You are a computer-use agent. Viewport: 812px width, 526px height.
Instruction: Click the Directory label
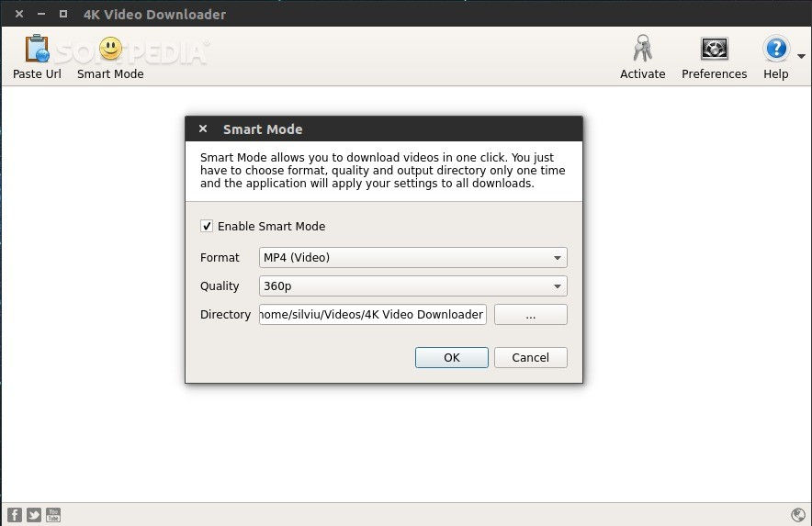click(x=225, y=314)
